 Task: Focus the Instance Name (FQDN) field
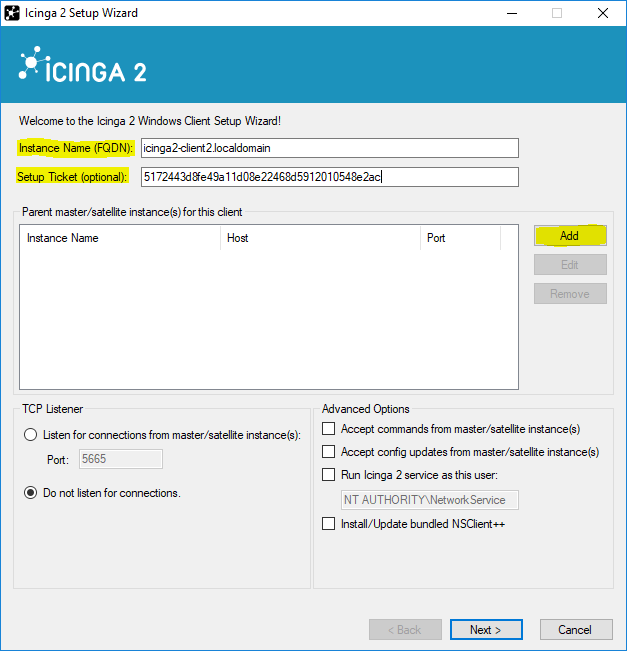(x=330, y=148)
